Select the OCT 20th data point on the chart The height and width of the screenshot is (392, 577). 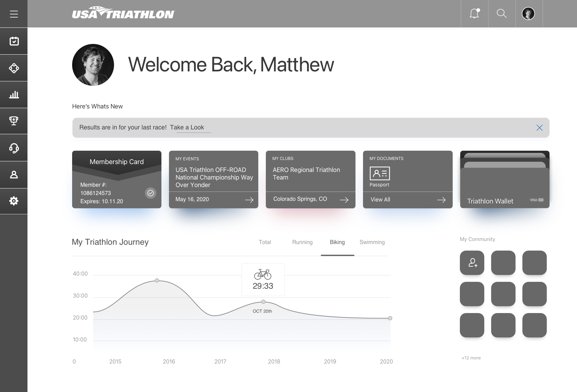pyautogui.click(x=263, y=301)
